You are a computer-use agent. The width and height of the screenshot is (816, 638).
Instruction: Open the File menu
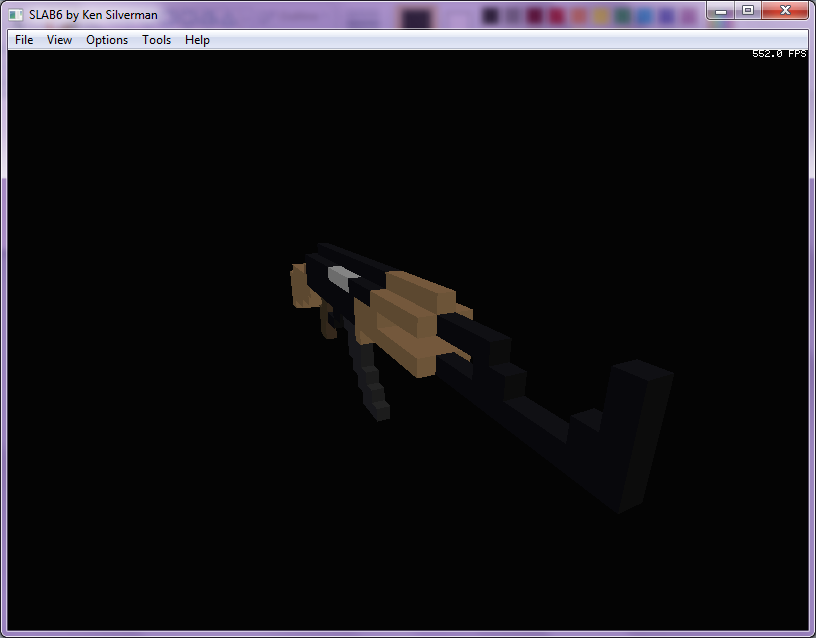pyautogui.click(x=23, y=40)
